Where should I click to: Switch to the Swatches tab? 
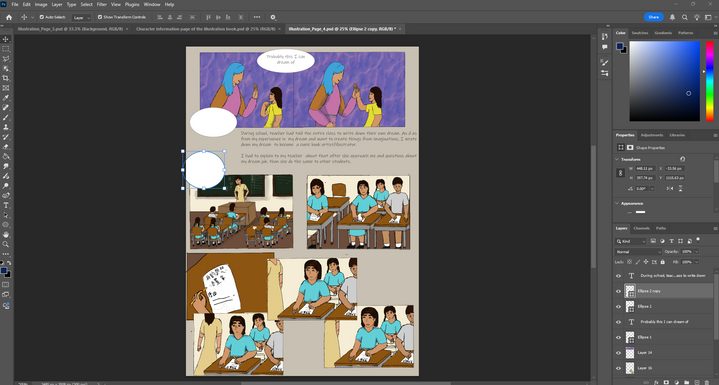(x=640, y=33)
